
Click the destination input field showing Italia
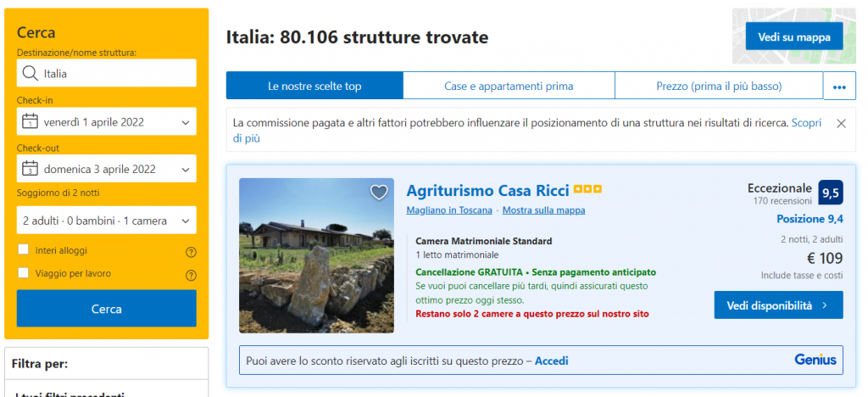[x=114, y=73]
